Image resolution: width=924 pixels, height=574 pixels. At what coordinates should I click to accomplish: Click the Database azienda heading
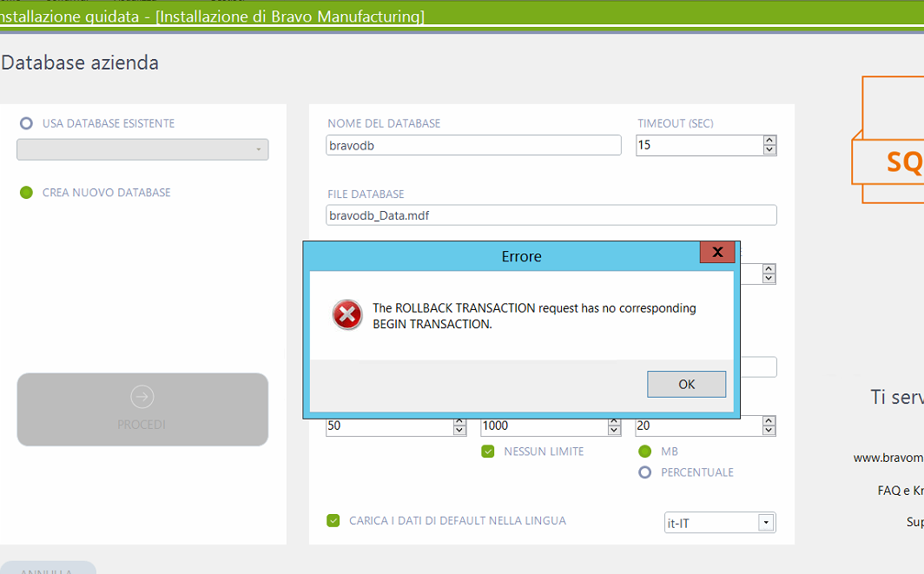tap(80, 63)
